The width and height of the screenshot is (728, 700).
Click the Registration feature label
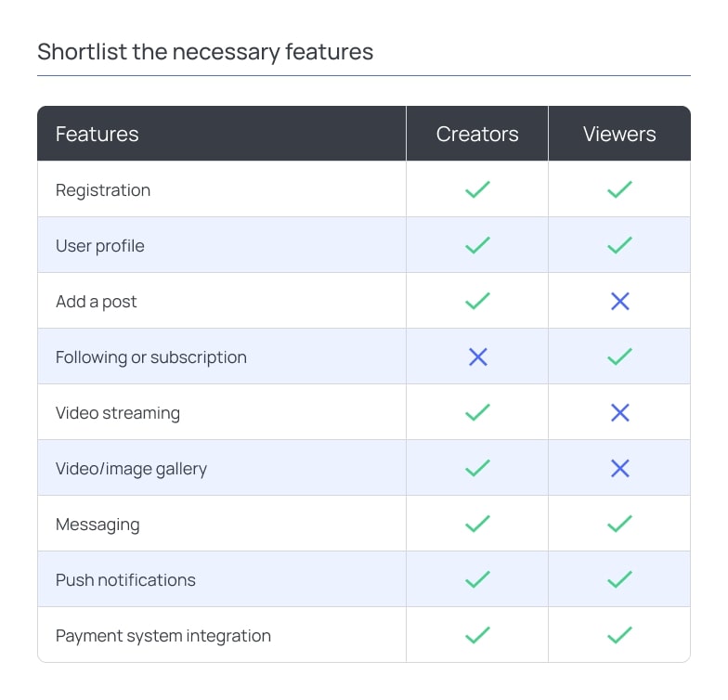click(x=103, y=191)
